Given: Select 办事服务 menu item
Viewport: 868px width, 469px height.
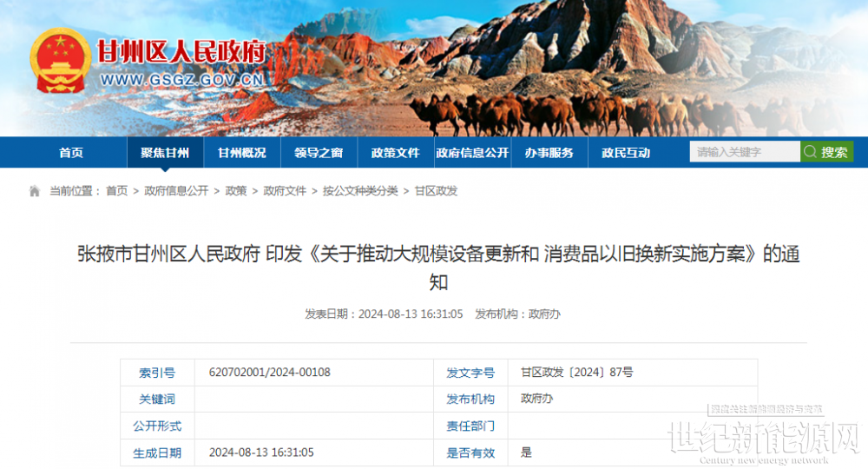Looking at the screenshot, I should 549,153.
